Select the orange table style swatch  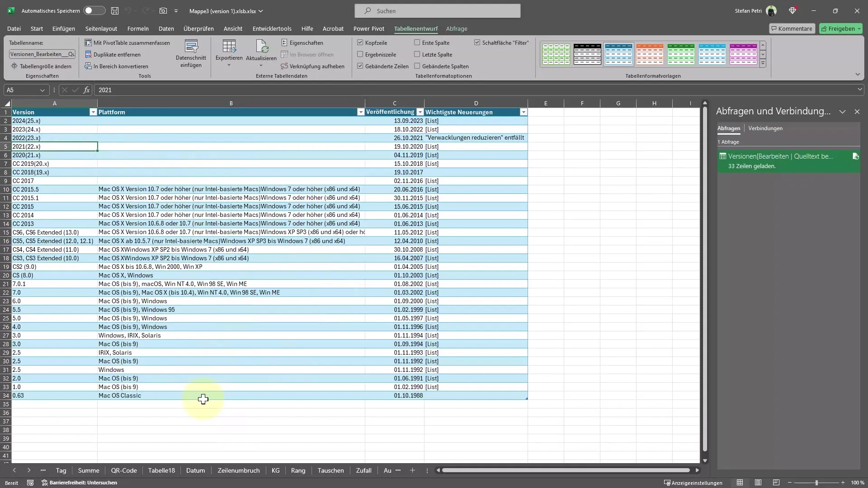click(x=650, y=54)
